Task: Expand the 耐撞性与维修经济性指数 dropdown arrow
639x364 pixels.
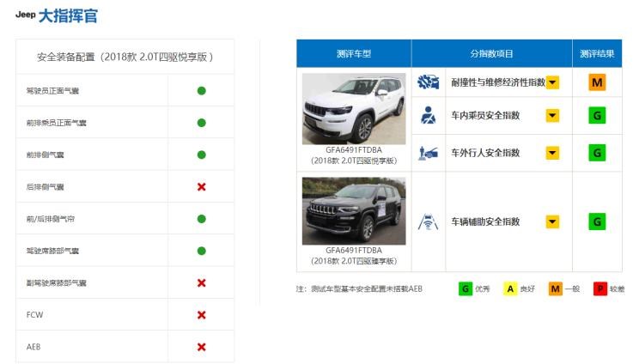Action: [x=552, y=82]
